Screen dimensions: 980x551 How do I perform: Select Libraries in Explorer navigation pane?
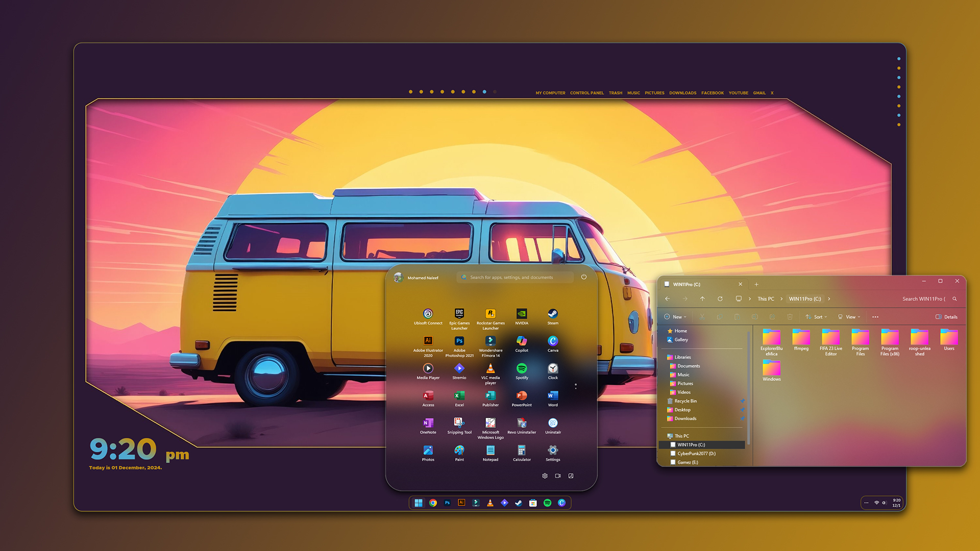point(679,357)
